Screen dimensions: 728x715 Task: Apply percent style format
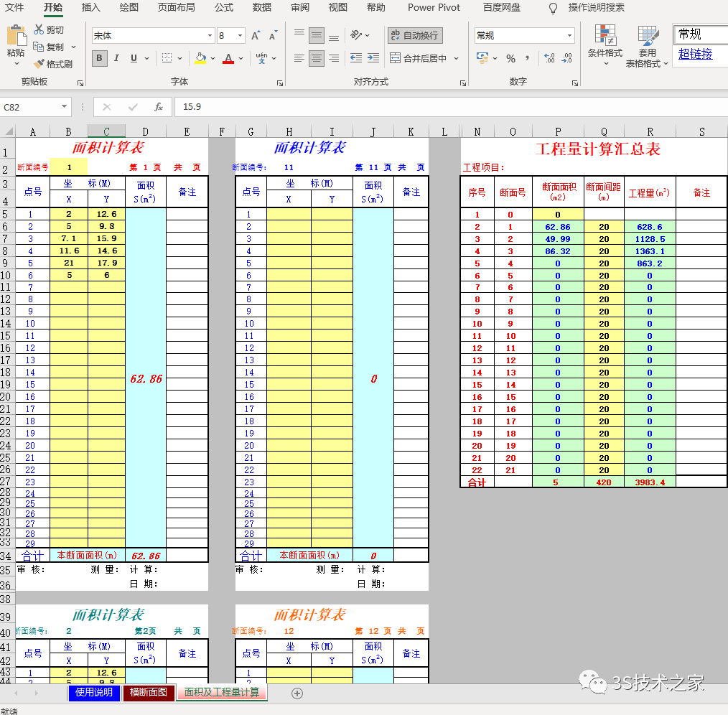click(x=510, y=58)
